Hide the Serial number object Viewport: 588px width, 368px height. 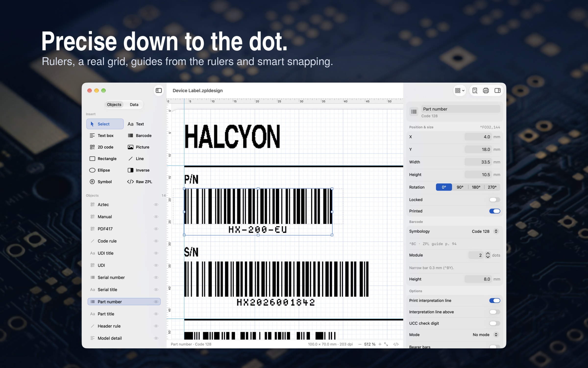click(156, 277)
